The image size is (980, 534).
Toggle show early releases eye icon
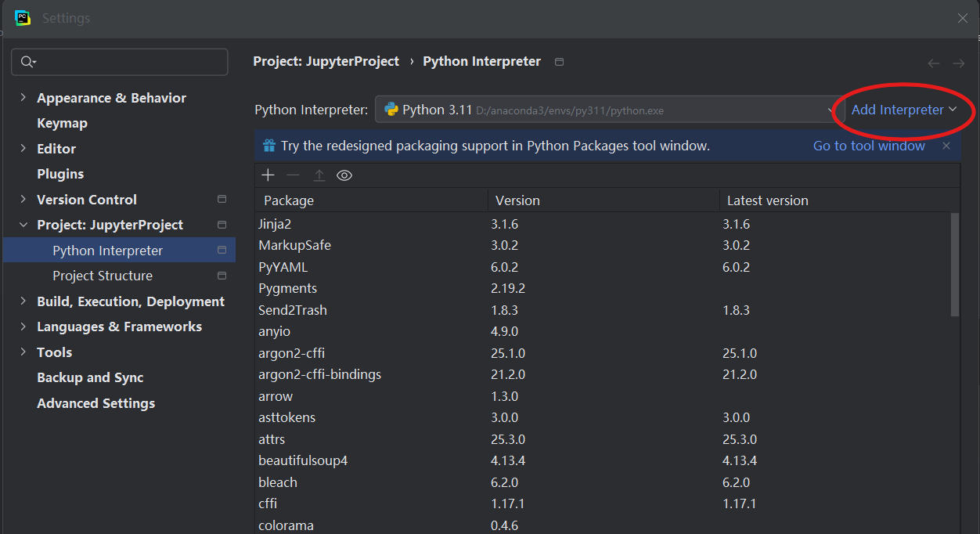(344, 175)
